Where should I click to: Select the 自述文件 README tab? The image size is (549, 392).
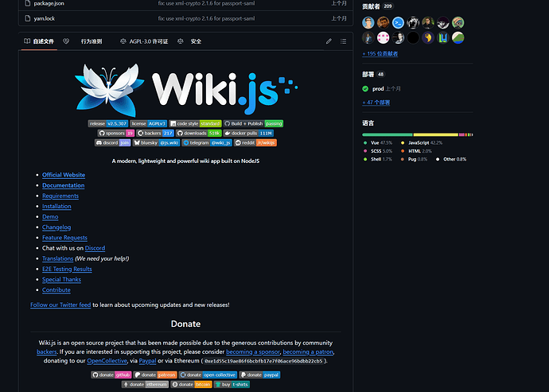click(x=39, y=41)
